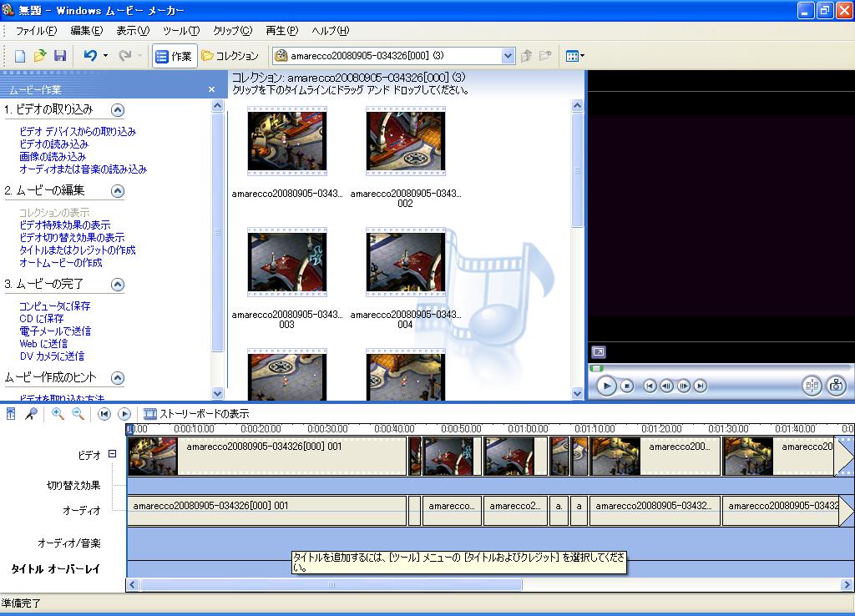Click オーディオまたは音楽の読み込み link
Image resolution: width=855 pixels, height=616 pixels.
point(83,169)
